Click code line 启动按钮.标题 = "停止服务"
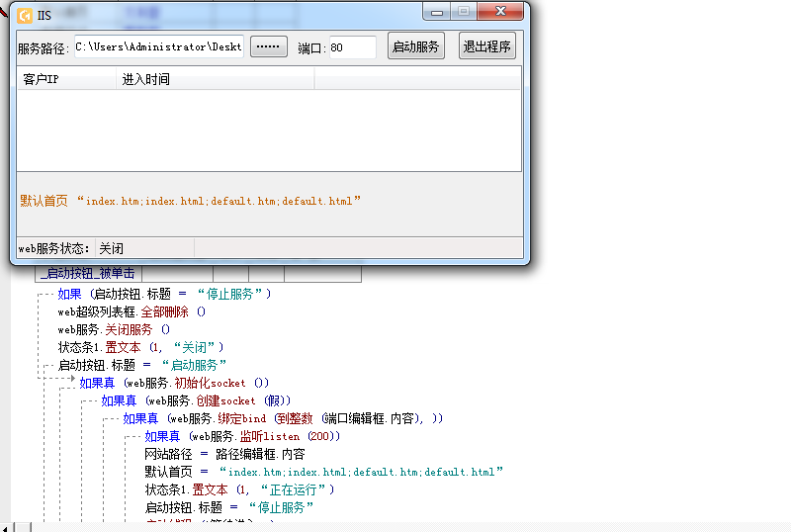The image size is (791, 532). [229, 507]
